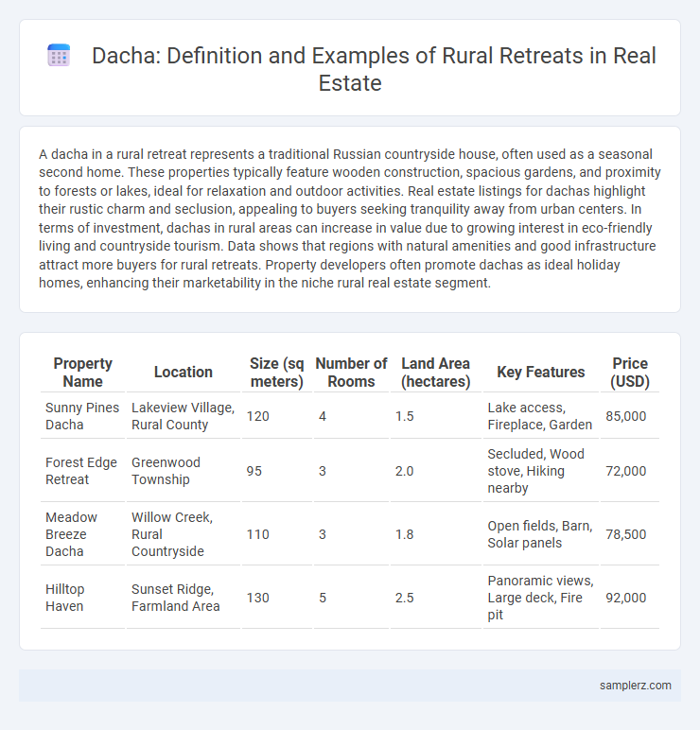Select the 'Size (sq meters)' column header
The image size is (700, 730).
[x=276, y=372]
